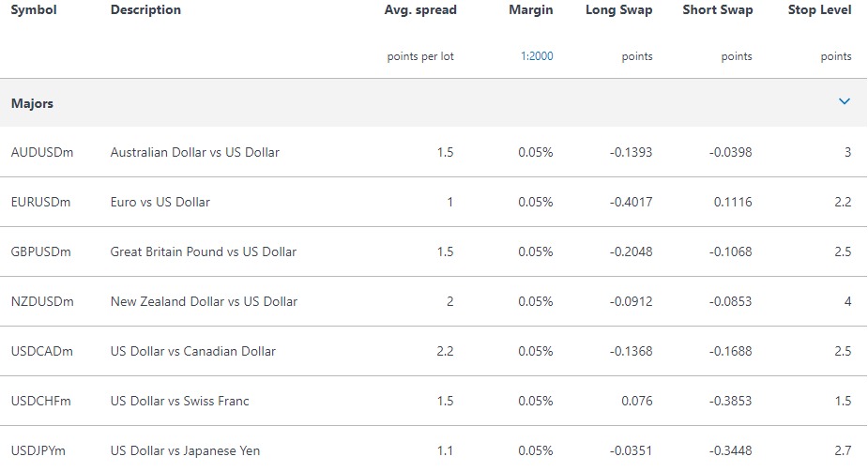Click the Symbol column header
Viewport: 868px width, 472px height.
coord(34,10)
